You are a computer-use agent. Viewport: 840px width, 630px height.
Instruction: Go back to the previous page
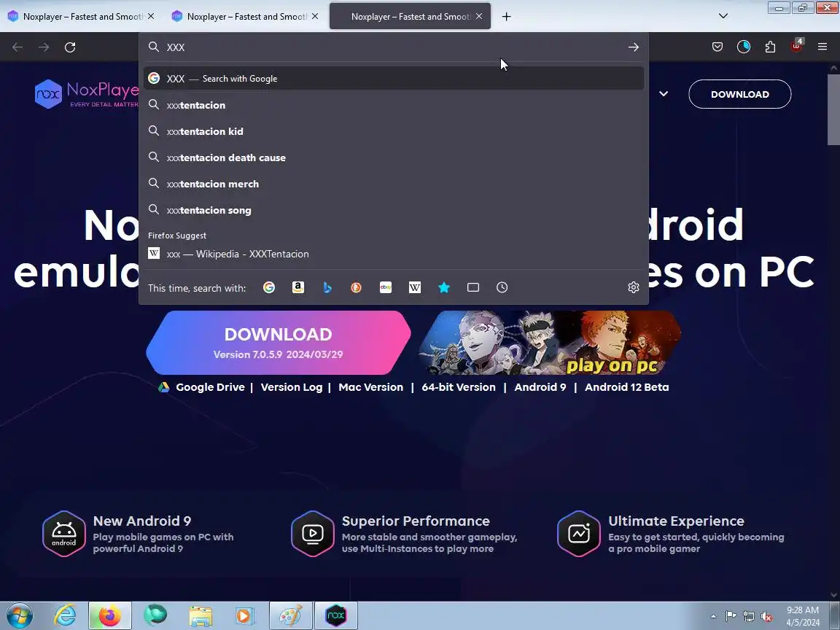click(x=17, y=47)
